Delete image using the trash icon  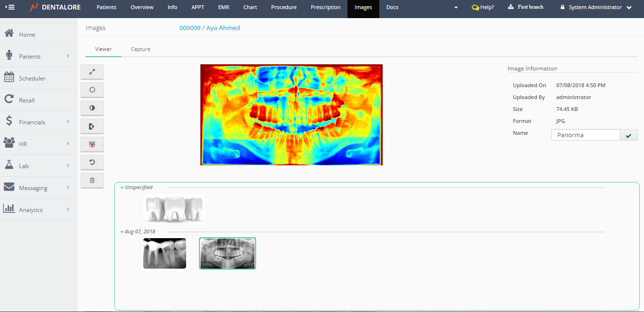92,181
